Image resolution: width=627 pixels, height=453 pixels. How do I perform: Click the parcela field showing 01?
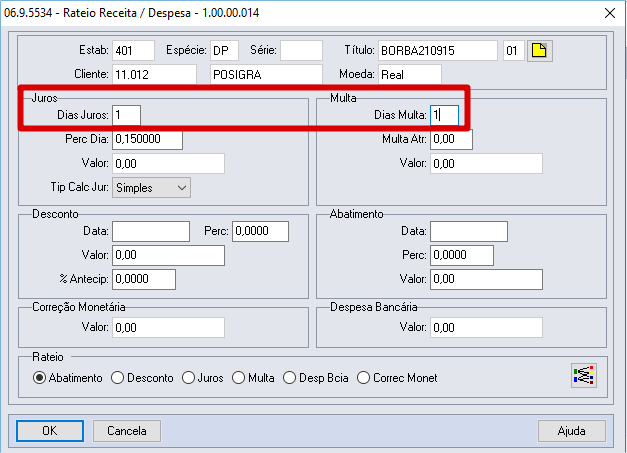point(513,50)
